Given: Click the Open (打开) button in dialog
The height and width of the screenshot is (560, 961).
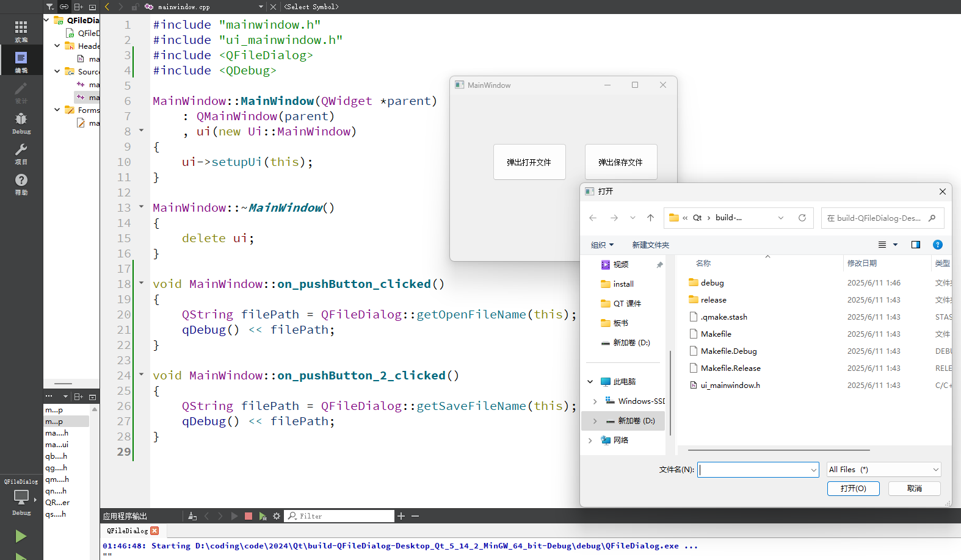Looking at the screenshot, I should click(854, 489).
